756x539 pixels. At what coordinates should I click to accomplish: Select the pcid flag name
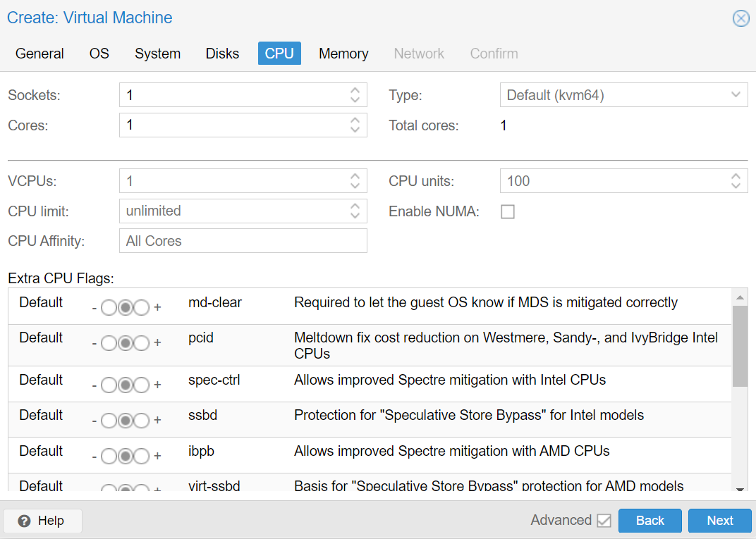[200, 337]
